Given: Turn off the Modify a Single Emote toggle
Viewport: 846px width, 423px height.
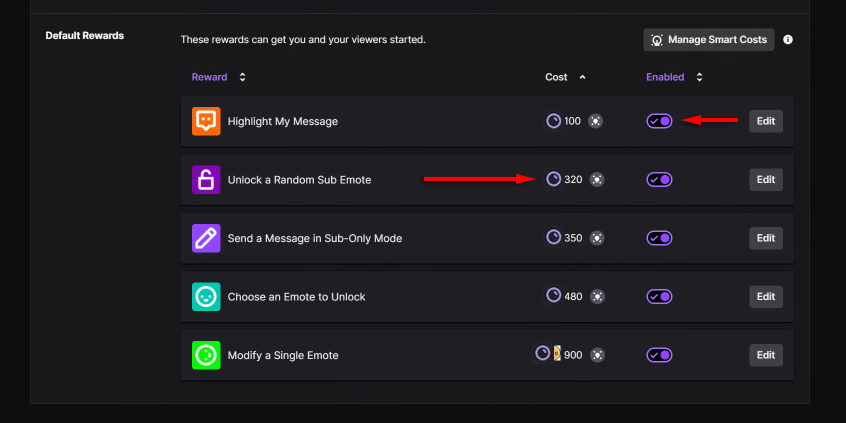Looking at the screenshot, I should pyautogui.click(x=659, y=355).
